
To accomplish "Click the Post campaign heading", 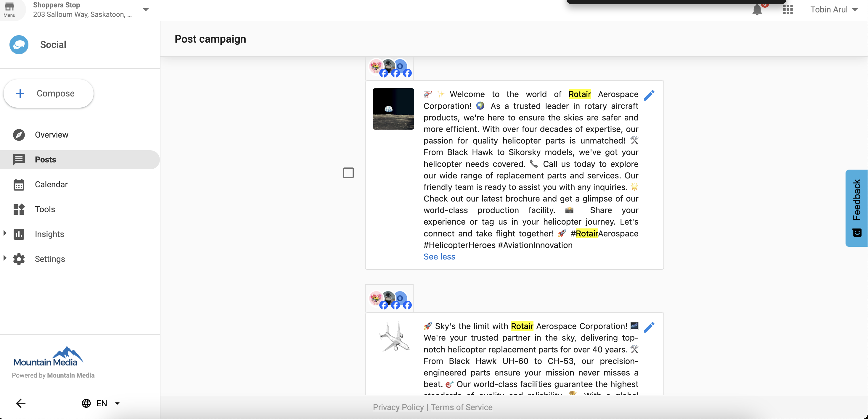I will pos(210,39).
